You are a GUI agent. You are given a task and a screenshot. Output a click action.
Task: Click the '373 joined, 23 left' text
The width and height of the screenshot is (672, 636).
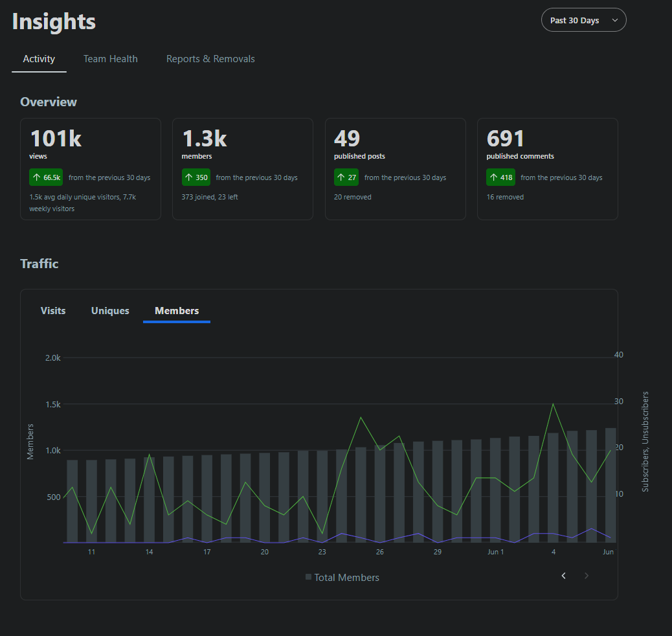[210, 198]
